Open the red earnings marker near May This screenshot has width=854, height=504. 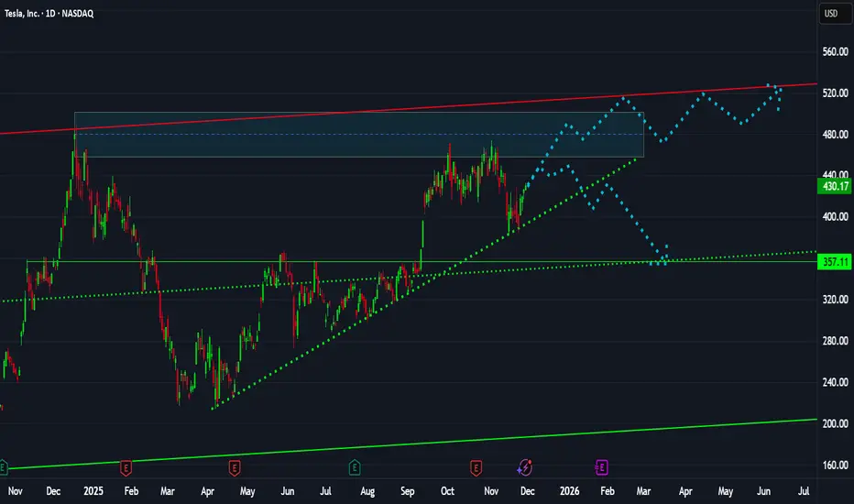[235, 467]
